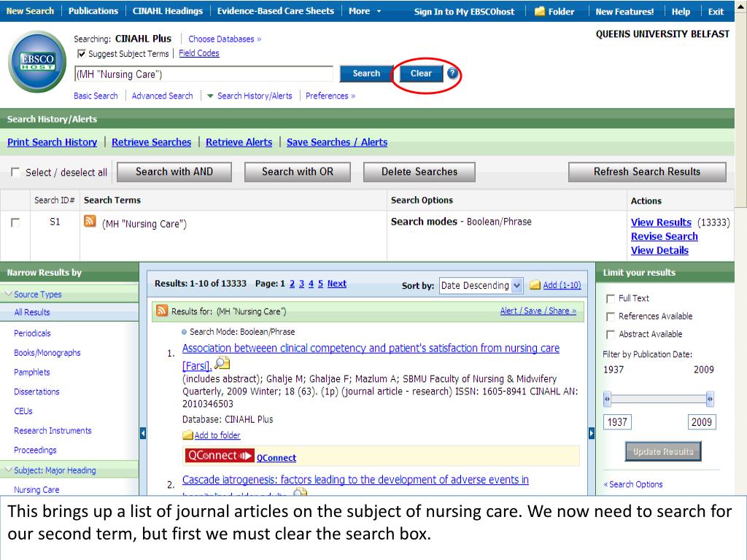Click the blue Search button
Image resolution: width=747 pixels, height=560 pixels.
tap(366, 74)
